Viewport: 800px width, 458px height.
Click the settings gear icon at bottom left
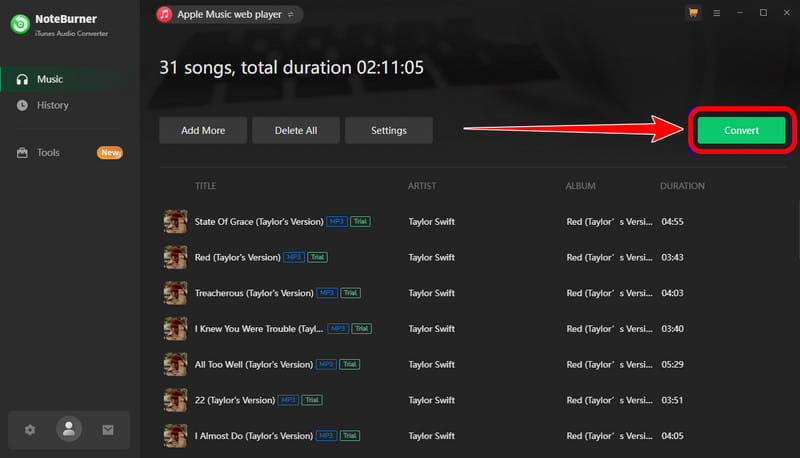pyautogui.click(x=30, y=429)
